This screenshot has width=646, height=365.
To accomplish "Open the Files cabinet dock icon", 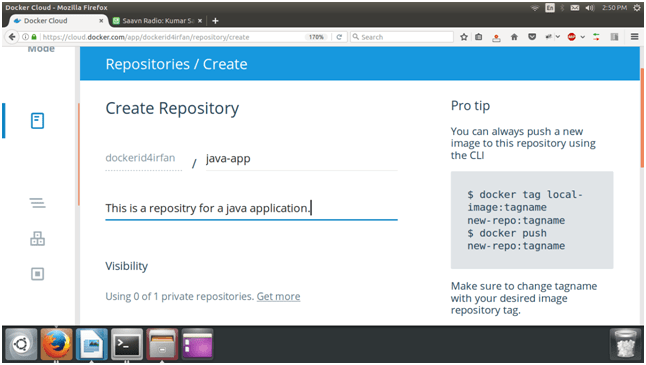I will [162, 344].
